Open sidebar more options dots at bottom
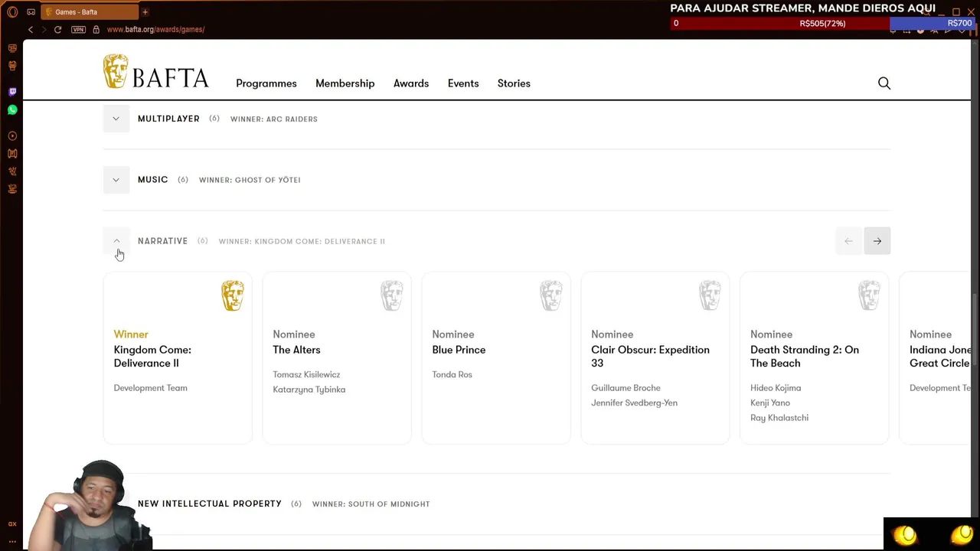This screenshot has height=551, width=980. pyautogui.click(x=12, y=541)
